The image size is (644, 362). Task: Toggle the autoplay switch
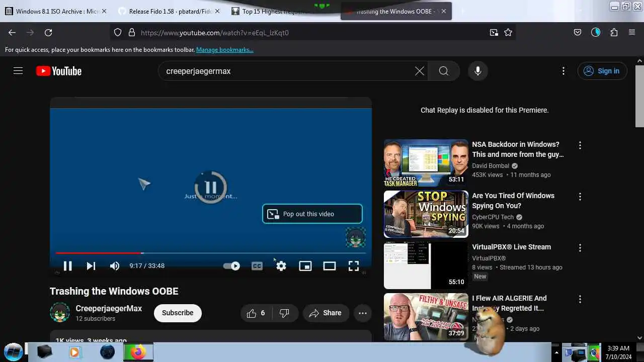tap(232, 266)
